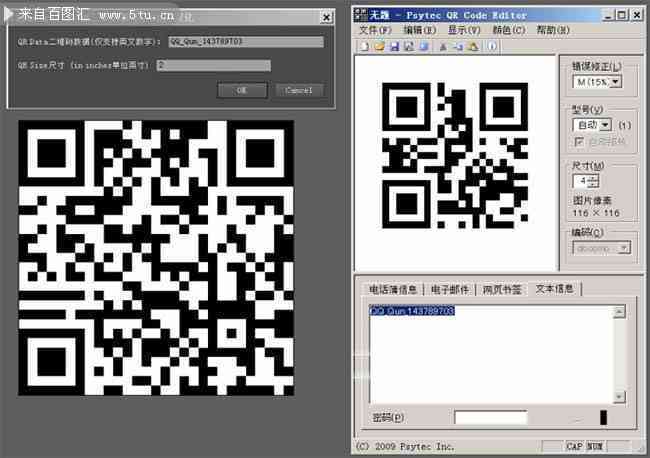Click the text area containing QQ Qun 143789703
This screenshot has width=650, height=458.
pyautogui.click(x=491, y=355)
